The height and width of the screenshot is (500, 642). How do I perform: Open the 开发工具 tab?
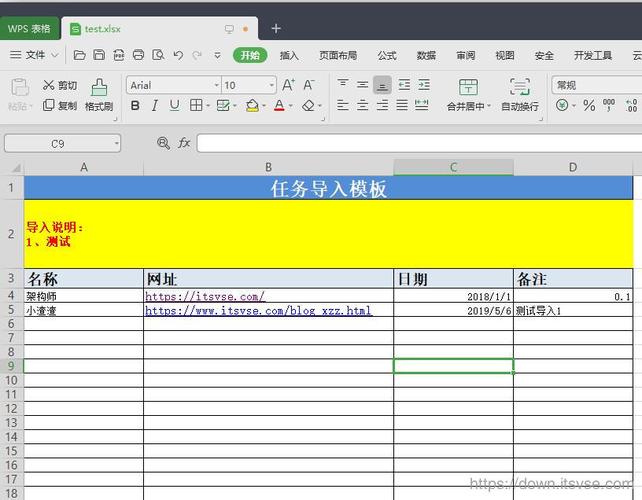[x=593, y=55]
